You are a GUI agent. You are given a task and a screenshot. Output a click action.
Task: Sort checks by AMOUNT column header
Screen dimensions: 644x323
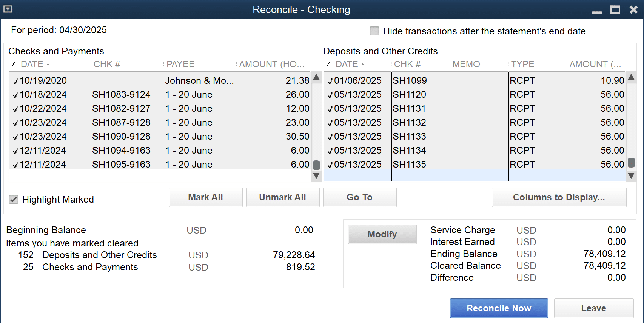tap(272, 64)
